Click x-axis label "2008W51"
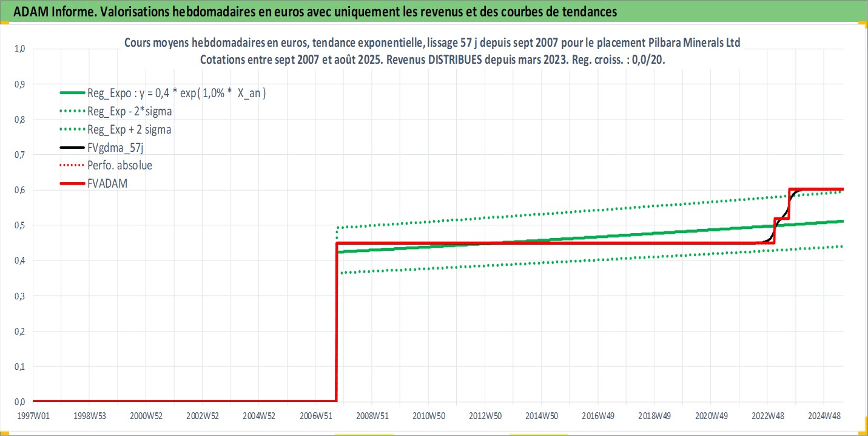 (372, 416)
